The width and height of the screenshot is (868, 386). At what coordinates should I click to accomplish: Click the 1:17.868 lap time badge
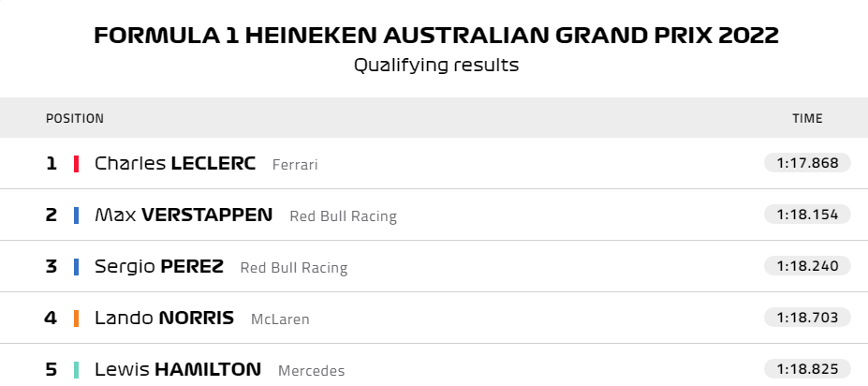[807, 163]
